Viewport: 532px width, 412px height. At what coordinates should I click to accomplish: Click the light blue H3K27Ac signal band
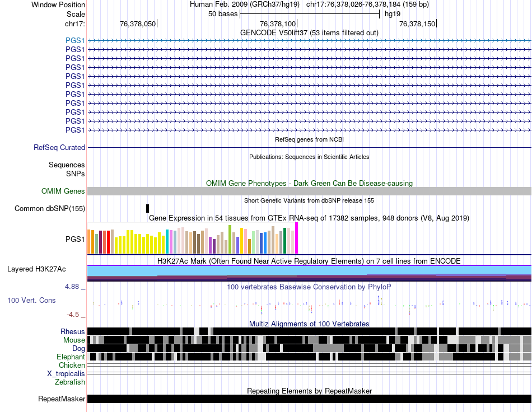[309, 270]
